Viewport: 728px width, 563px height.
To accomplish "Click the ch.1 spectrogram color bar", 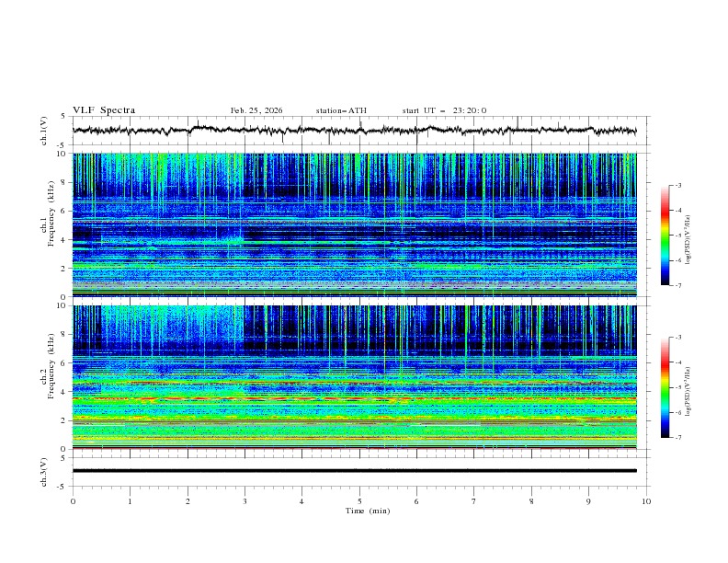I will [x=665, y=236].
